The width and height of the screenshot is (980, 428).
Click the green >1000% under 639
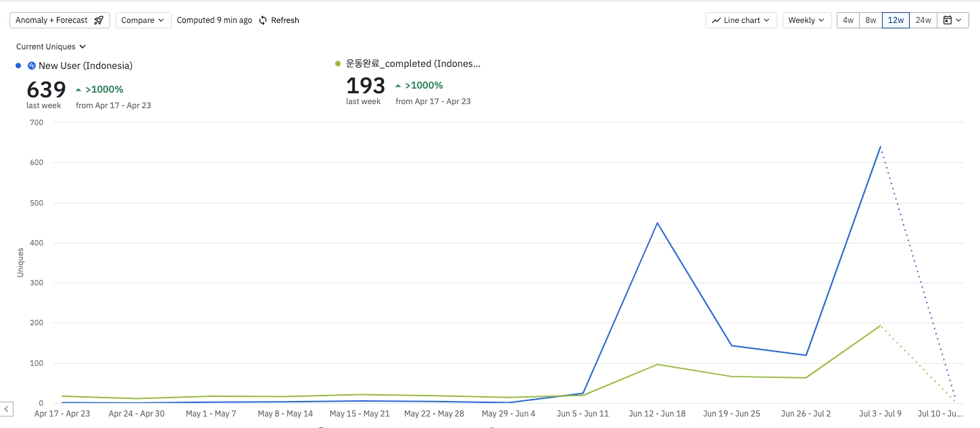tap(99, 89)
